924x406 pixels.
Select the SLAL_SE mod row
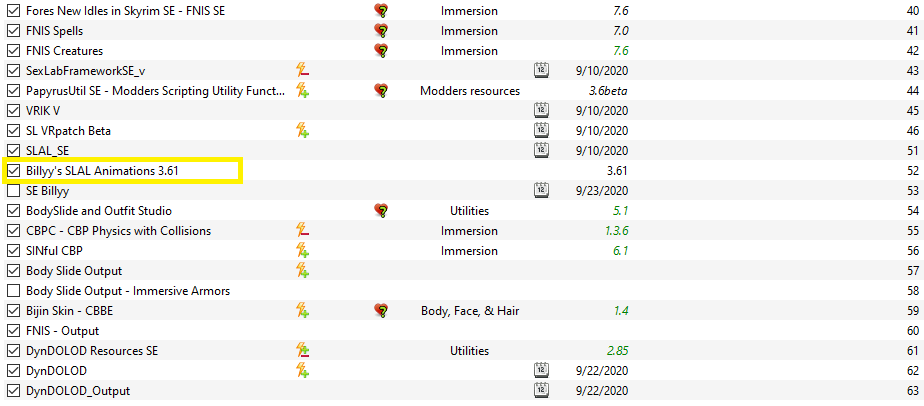[x=462, y=151]
